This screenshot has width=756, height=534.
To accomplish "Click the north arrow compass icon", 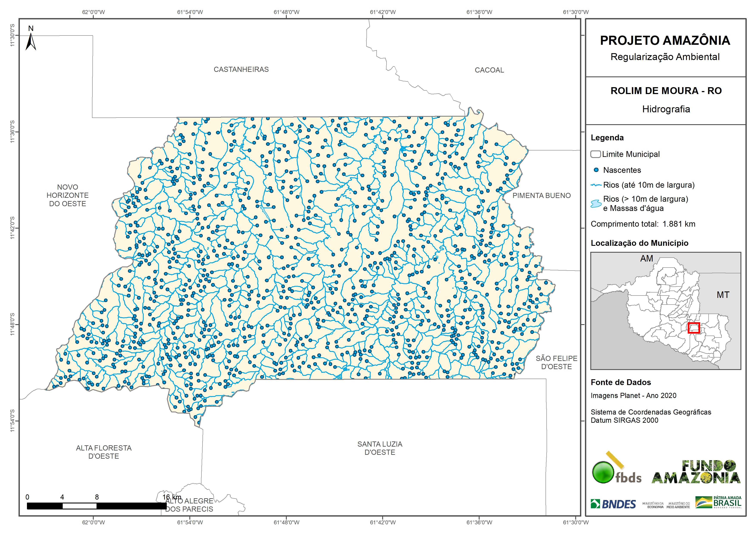I will [x=31, y=42].
